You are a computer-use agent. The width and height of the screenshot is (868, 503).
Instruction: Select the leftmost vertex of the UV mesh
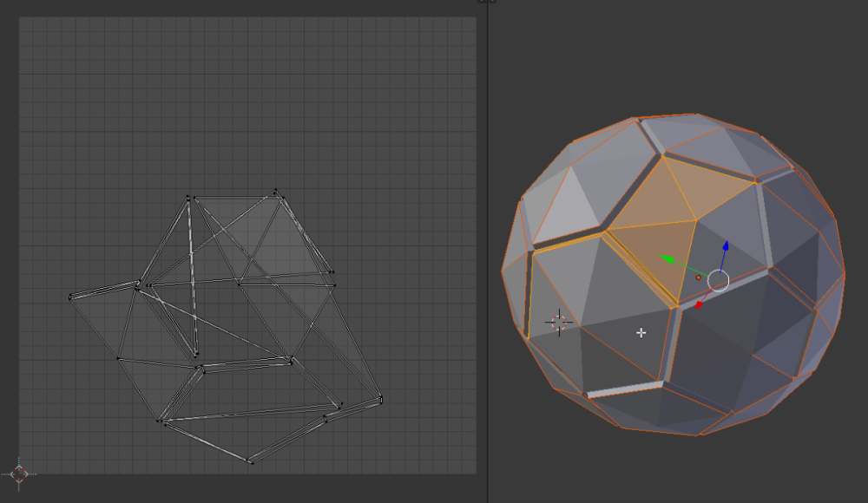click(70, 297)
